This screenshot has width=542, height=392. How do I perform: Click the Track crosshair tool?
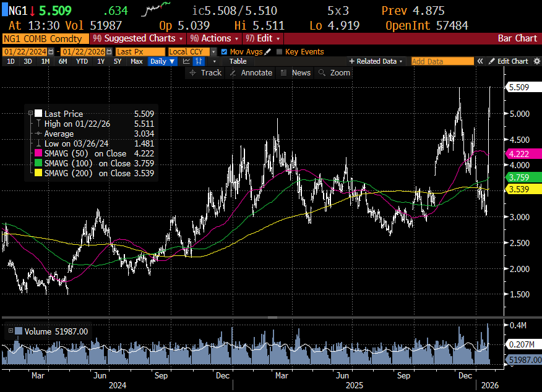click(x=205, y=73)
